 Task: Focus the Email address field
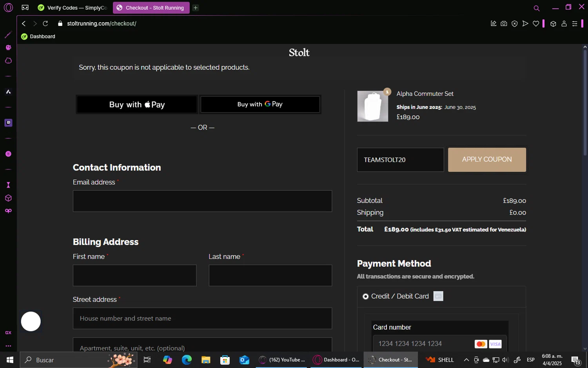click(202, 201)
